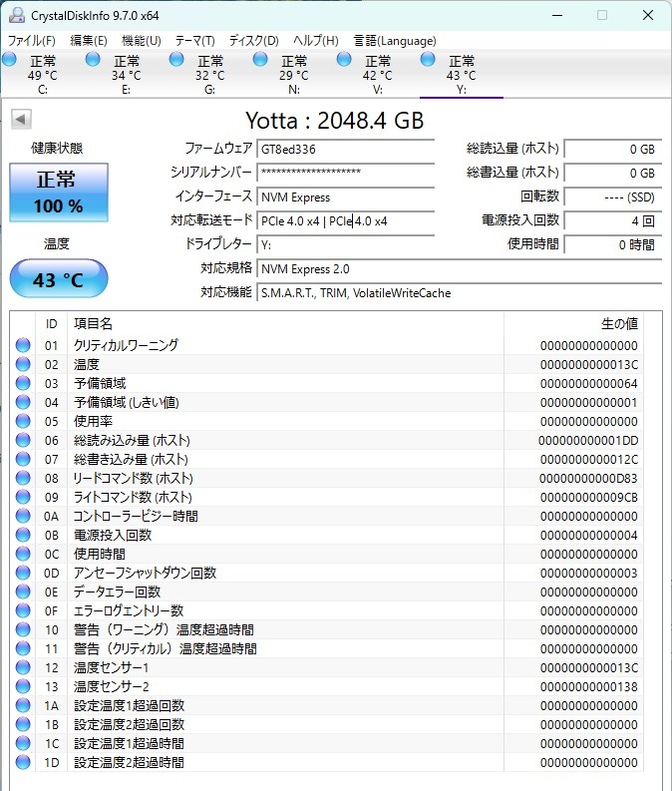Image resolution: width=672 pixels, height=791 pixels.
Task: Click status icon for 02 温度 row
Action: (x=23, y=364)
